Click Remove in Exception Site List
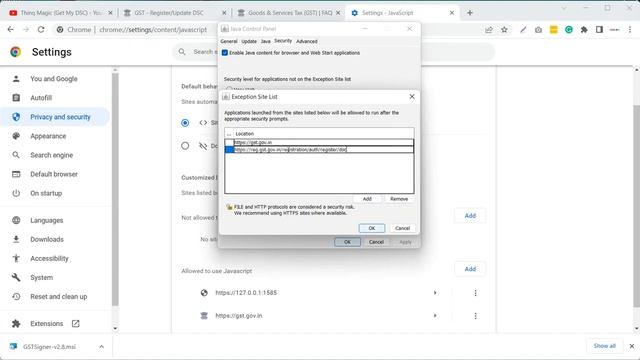 (399, 199)
